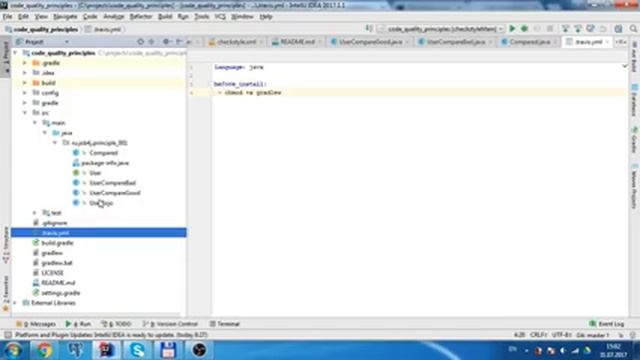Hide the Project tool window panel
640x360 pixels.
click(x=179, y=42)
